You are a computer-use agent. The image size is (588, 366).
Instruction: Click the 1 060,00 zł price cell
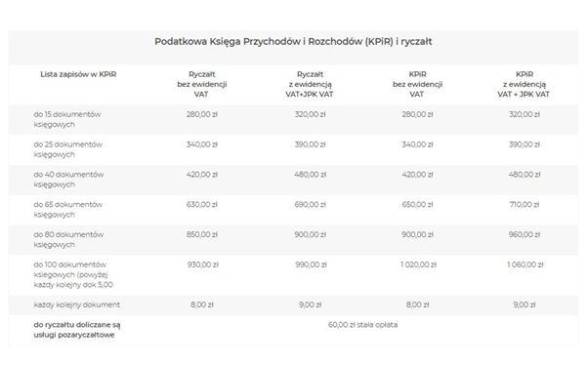(x=525, y=264)
